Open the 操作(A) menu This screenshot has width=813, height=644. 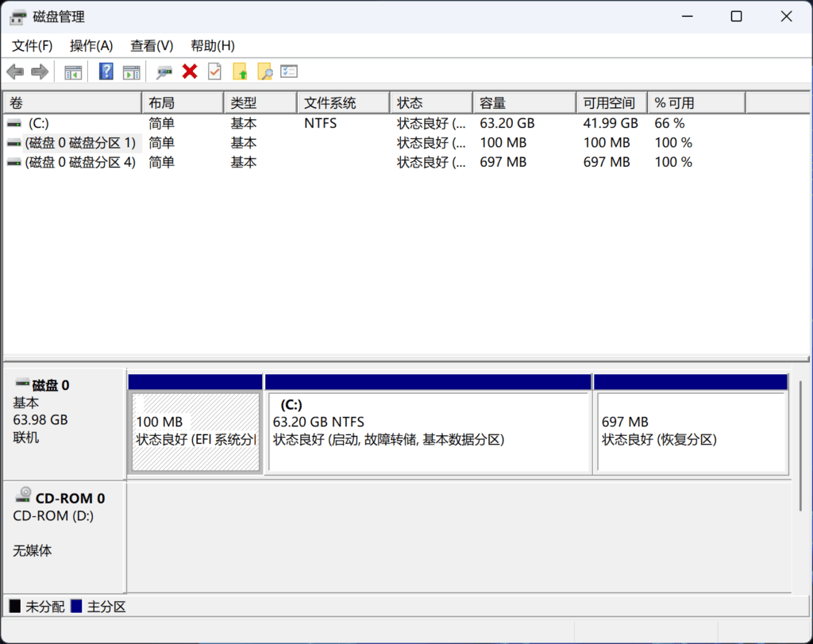[x=91, y=46]
